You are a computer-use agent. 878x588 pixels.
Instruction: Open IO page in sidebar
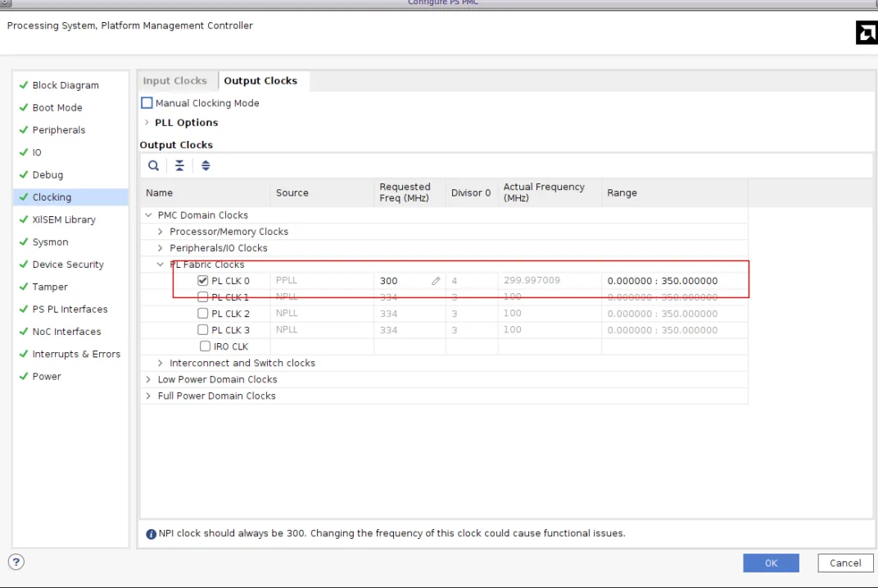click(x=37, y=152)
